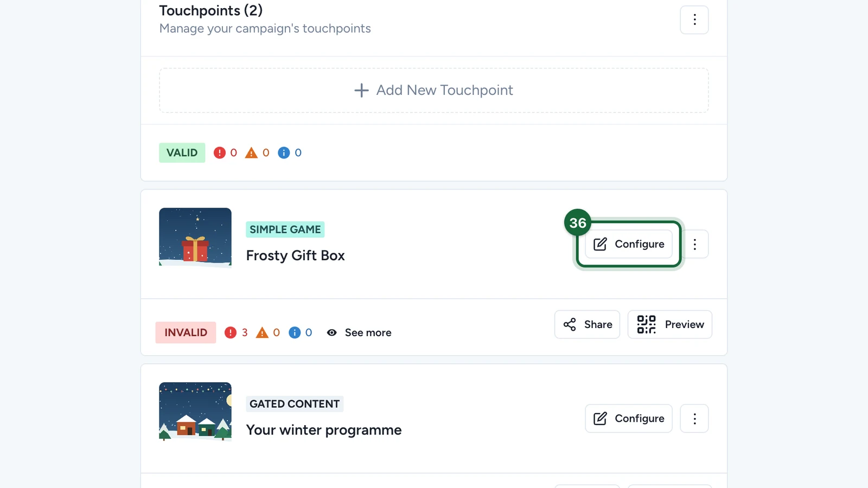The image size is (868, 488).
Task: Select the Frosty Gift Box title
Action: (x=296, y=255)
